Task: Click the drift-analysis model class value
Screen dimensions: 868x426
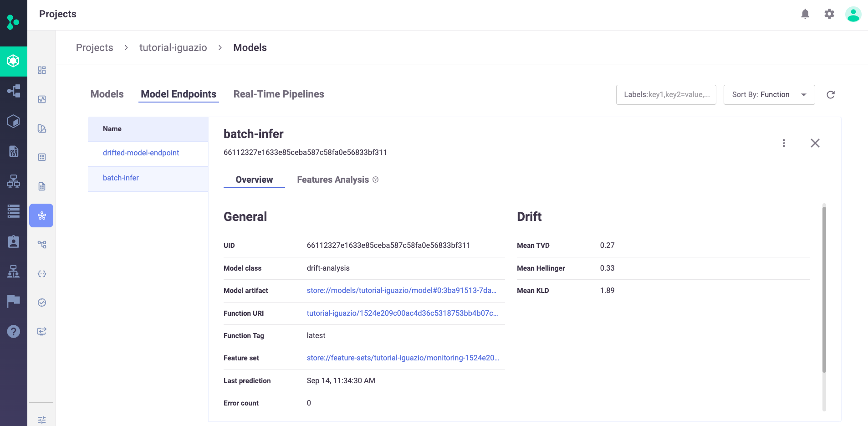Action: click(328, 268)
